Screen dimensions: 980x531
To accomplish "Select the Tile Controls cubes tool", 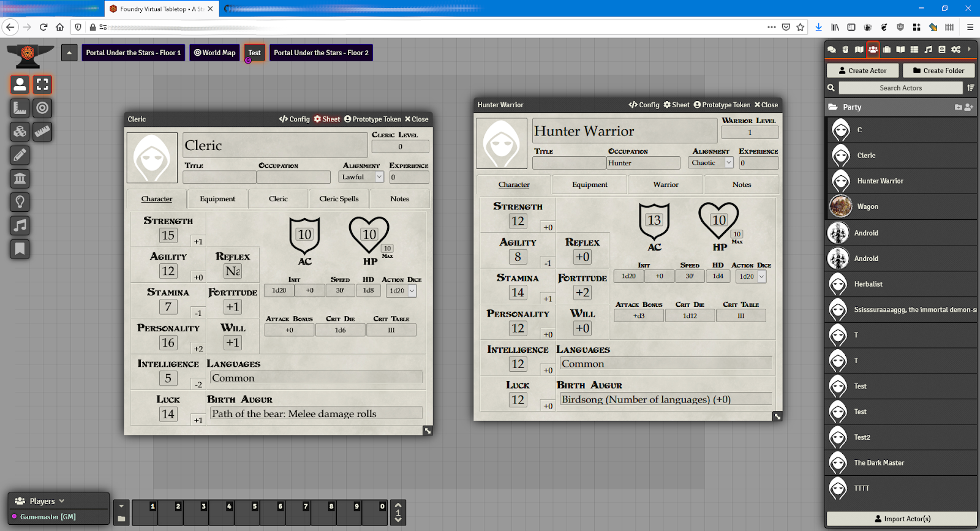I will pos(20,132).
